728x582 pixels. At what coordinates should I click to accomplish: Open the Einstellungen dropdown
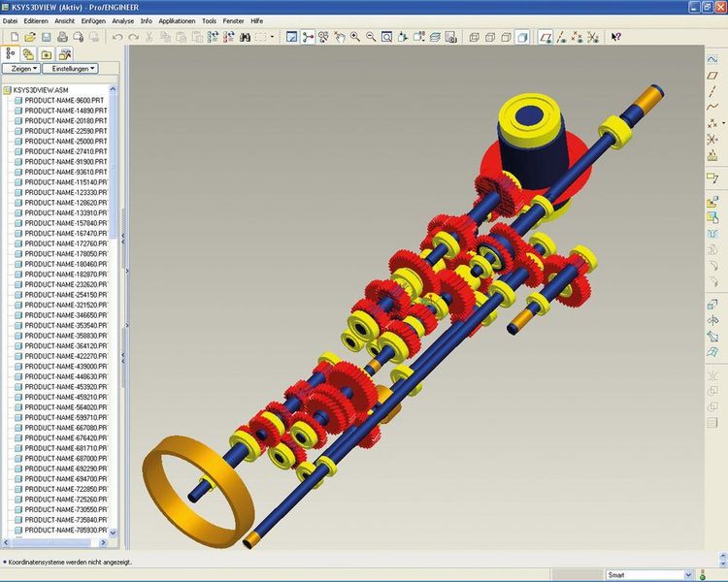coord(70,69)
